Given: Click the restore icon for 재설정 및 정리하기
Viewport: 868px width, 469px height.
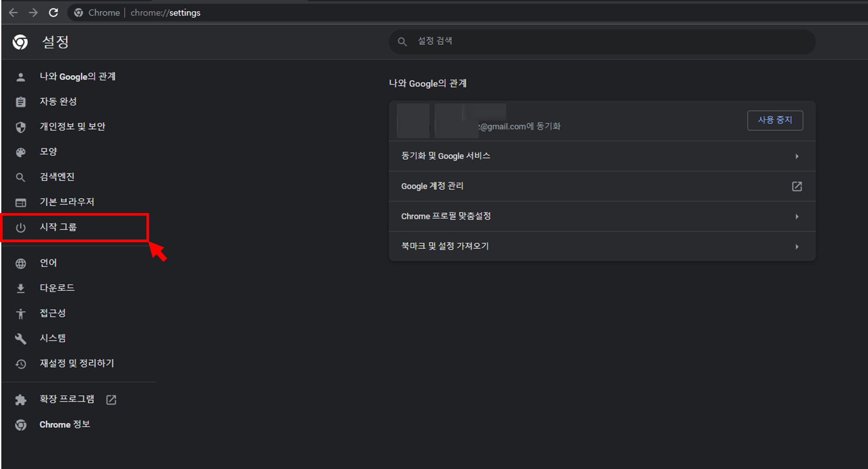Looking at the screenshot, I should 20,364.
